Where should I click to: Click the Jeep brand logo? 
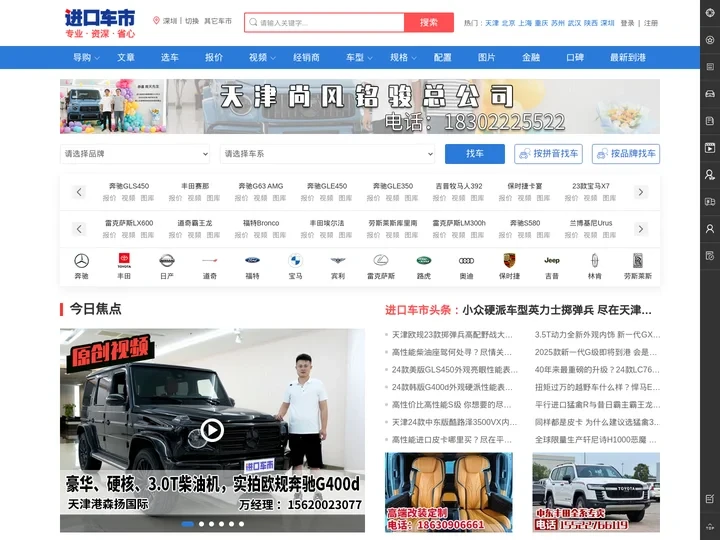point(551,260)
